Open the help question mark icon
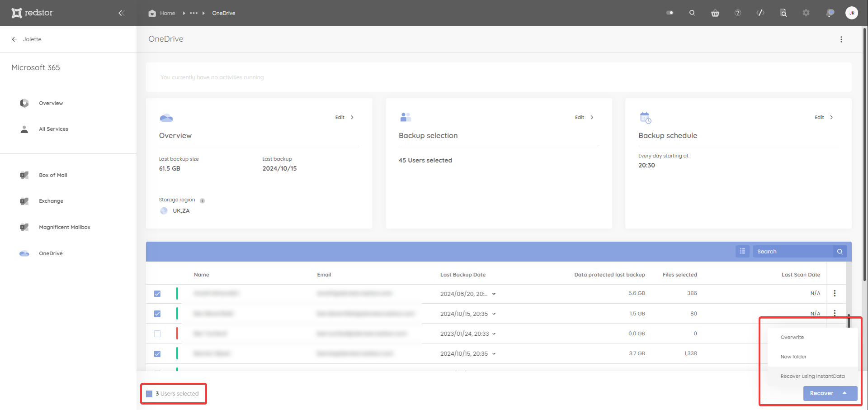 tap(738, 13)
